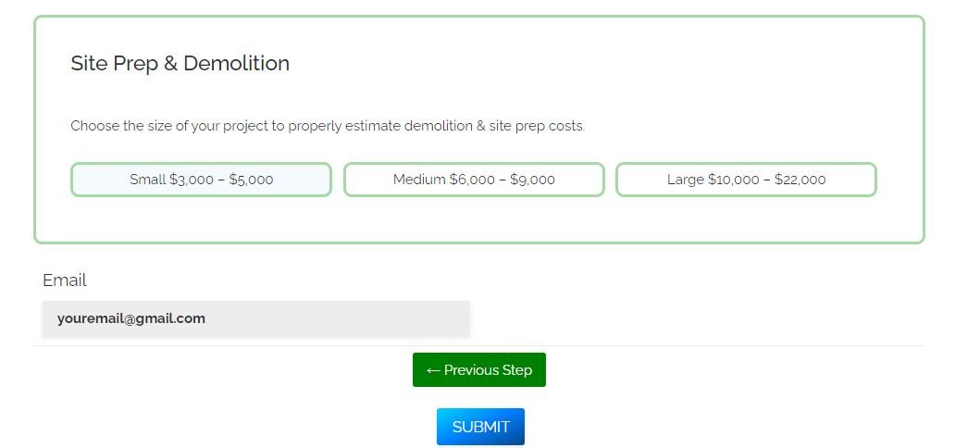
Task: Click the Email field label
Action: (x=65, y=280)
